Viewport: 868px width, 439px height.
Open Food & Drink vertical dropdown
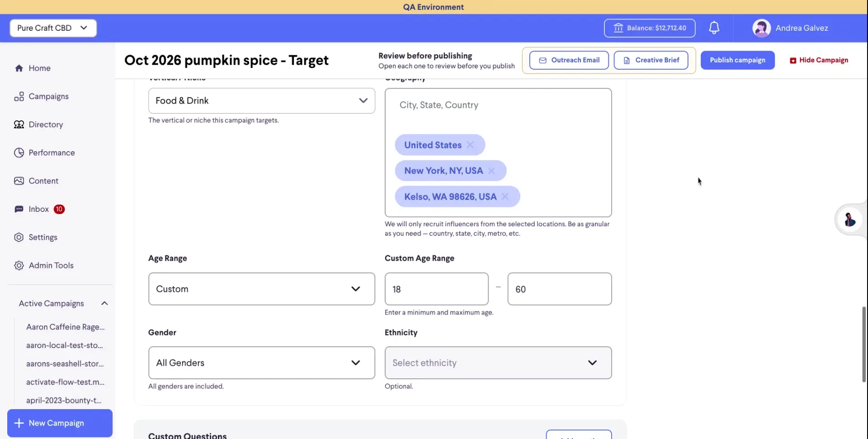pos(261,100)
